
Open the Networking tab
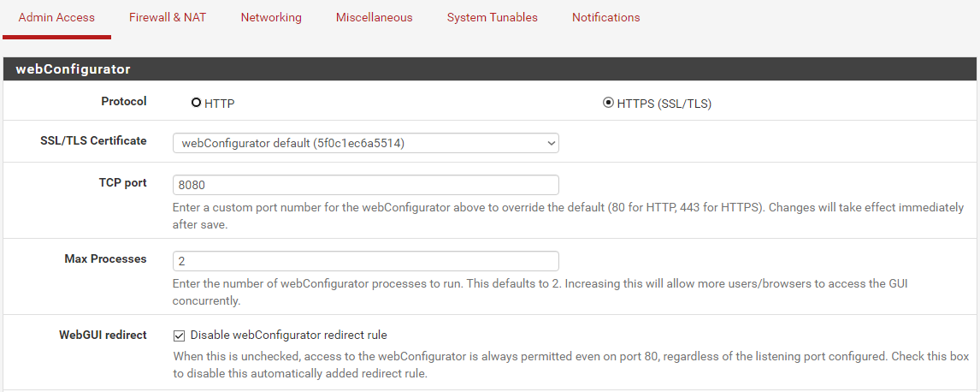[x=271, y=17]
